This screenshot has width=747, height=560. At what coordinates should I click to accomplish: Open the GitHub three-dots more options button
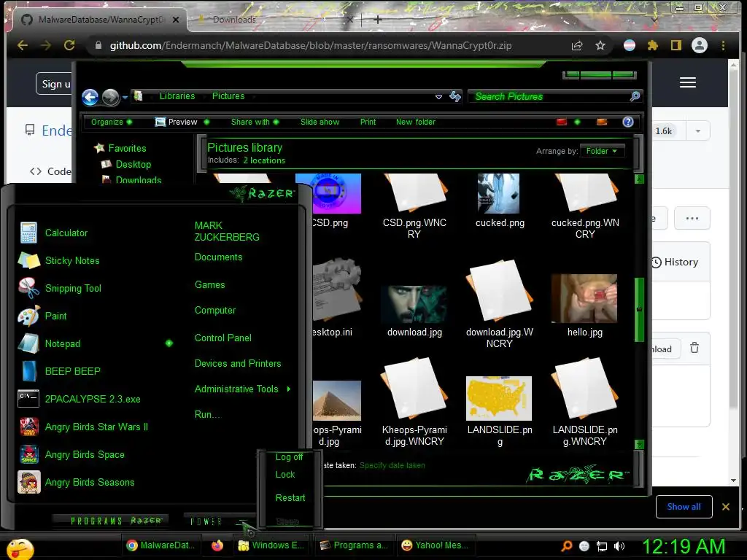coord(692,218)
